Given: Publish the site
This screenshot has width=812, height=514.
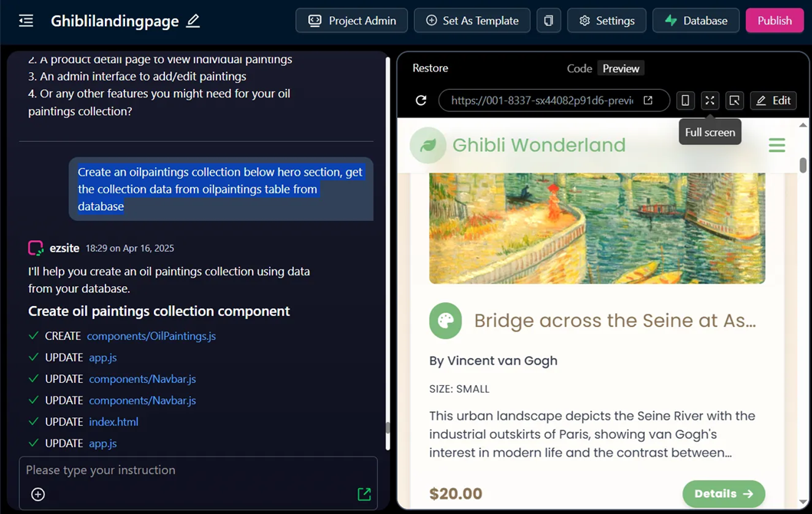Looking at the screenshot, I should (774, 21).
